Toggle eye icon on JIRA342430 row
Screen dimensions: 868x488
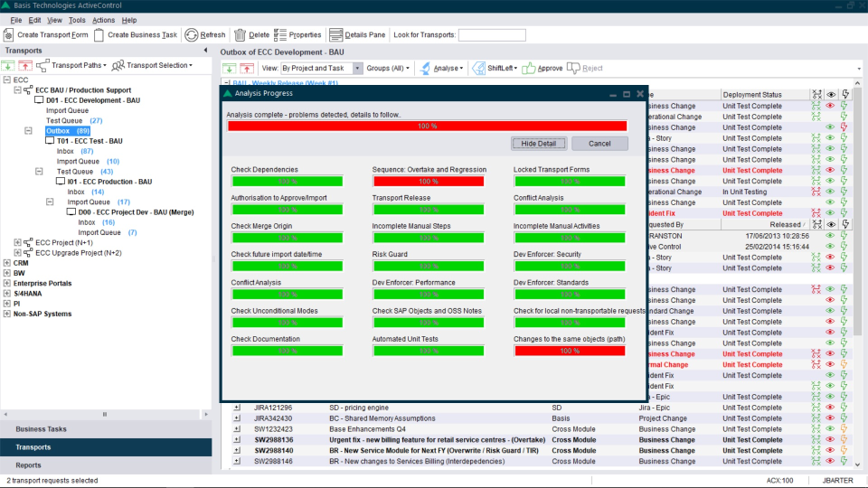point(830,418)
